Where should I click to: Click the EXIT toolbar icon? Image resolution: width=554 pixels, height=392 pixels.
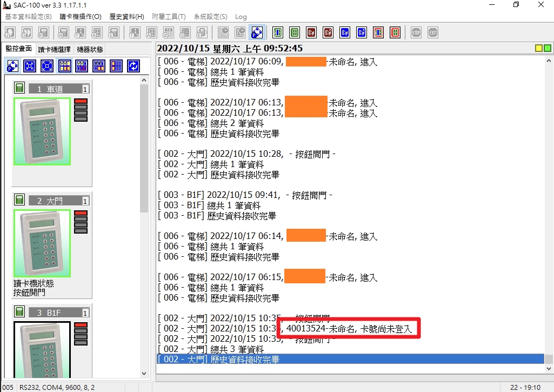click(x=433, y=33)
